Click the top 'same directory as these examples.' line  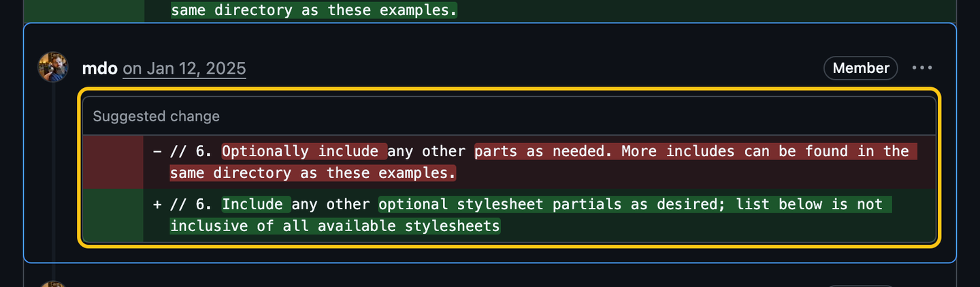point(314,10)
